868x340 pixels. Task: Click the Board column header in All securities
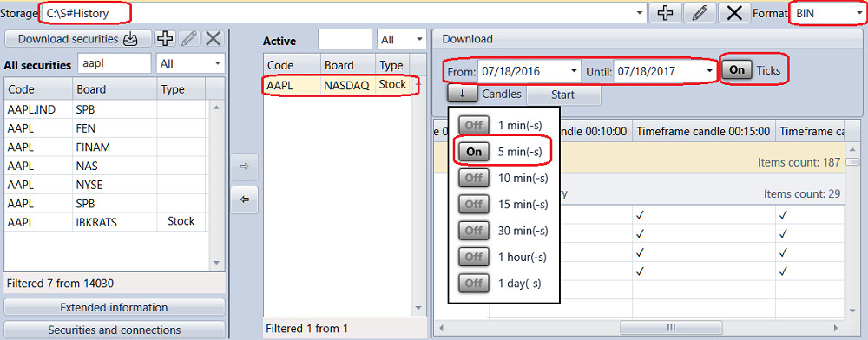coord(115,89)
